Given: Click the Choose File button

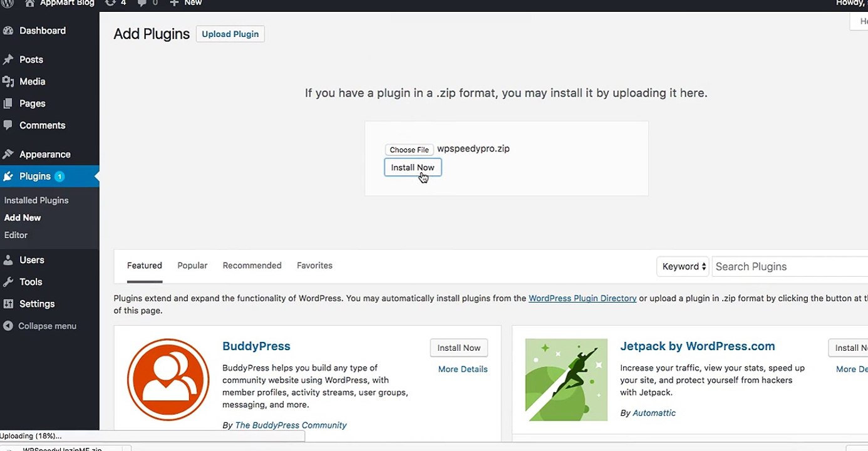Looking at the screenshot, I should pyautogui.click(x=409, y=150).
